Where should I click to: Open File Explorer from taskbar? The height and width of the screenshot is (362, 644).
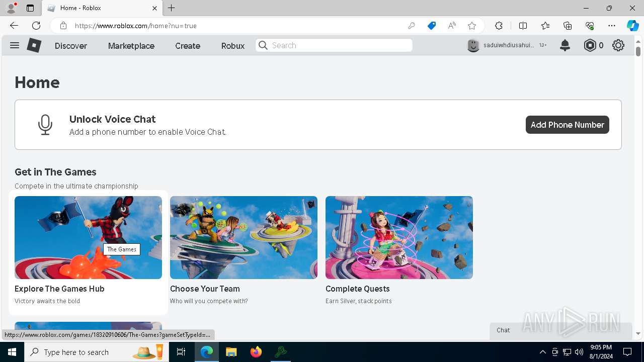point(231,352)
